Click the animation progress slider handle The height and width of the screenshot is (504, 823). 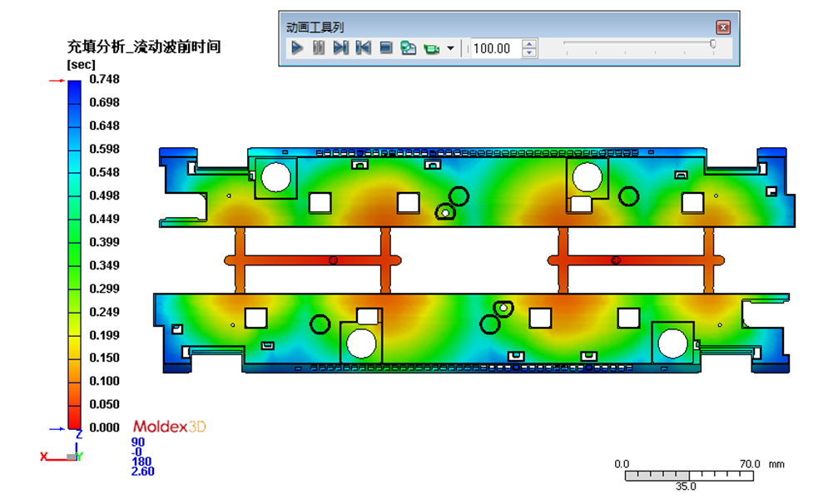click(713, 44)
